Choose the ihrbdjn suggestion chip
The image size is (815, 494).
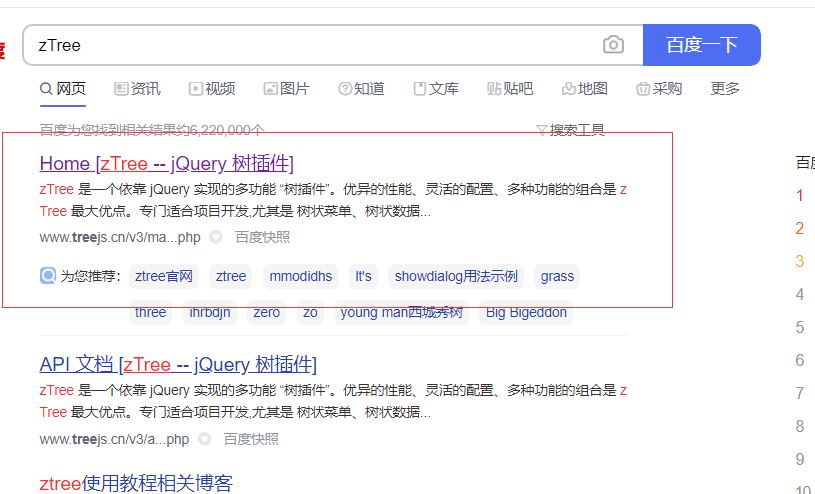209,313
